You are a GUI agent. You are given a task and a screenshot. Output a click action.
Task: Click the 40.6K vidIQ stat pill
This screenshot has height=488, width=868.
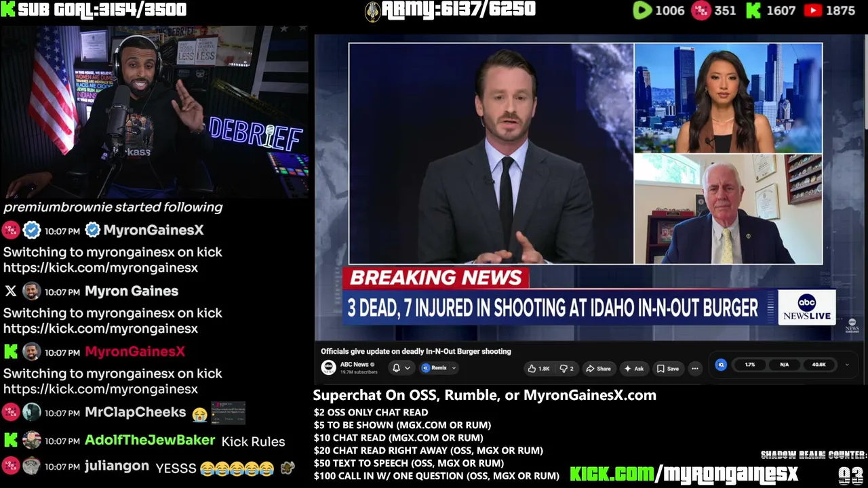(x=819, y=365)
